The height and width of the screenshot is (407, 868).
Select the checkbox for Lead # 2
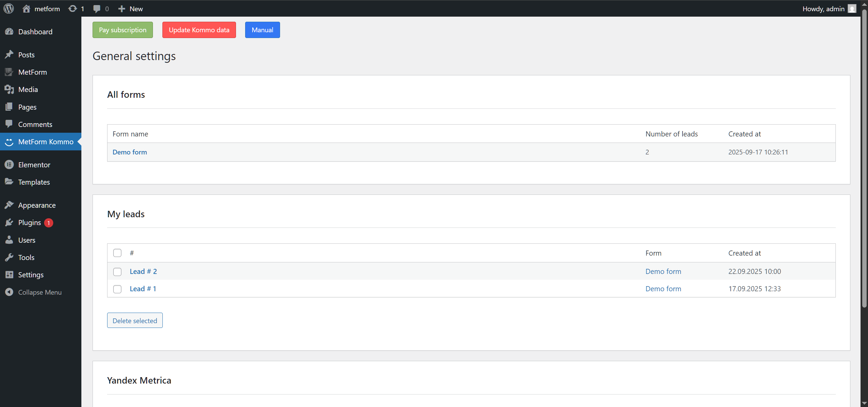(117, 272)
